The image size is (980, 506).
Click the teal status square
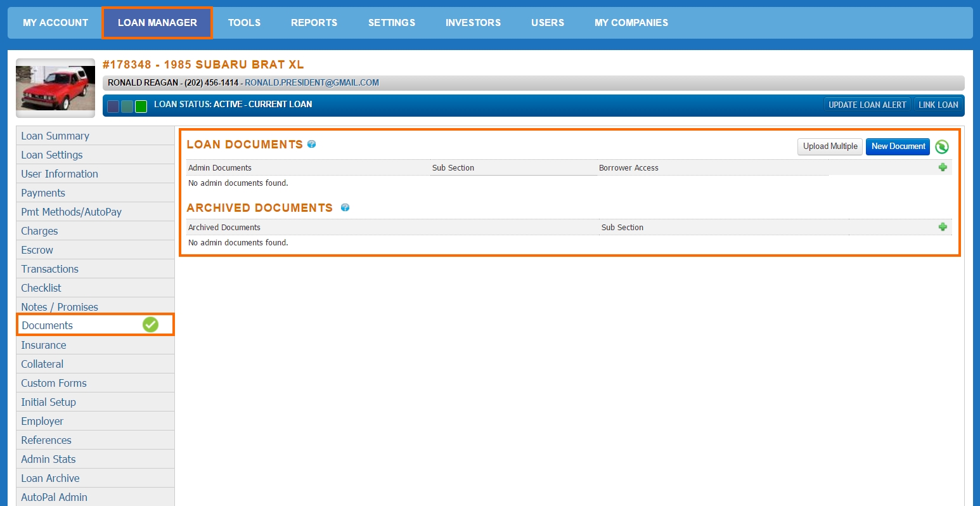(x=127, y=106)
